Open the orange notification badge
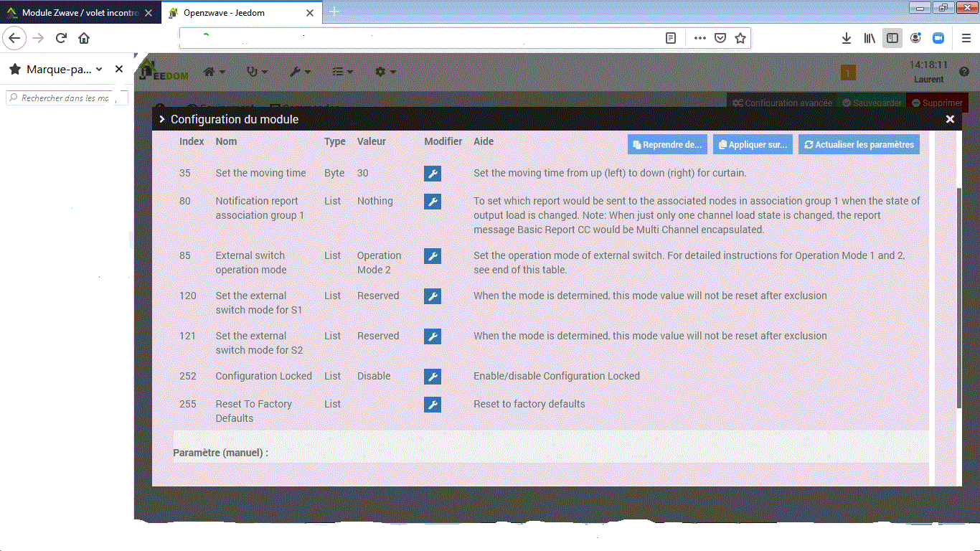980x551 pixels. click(848, 72)
